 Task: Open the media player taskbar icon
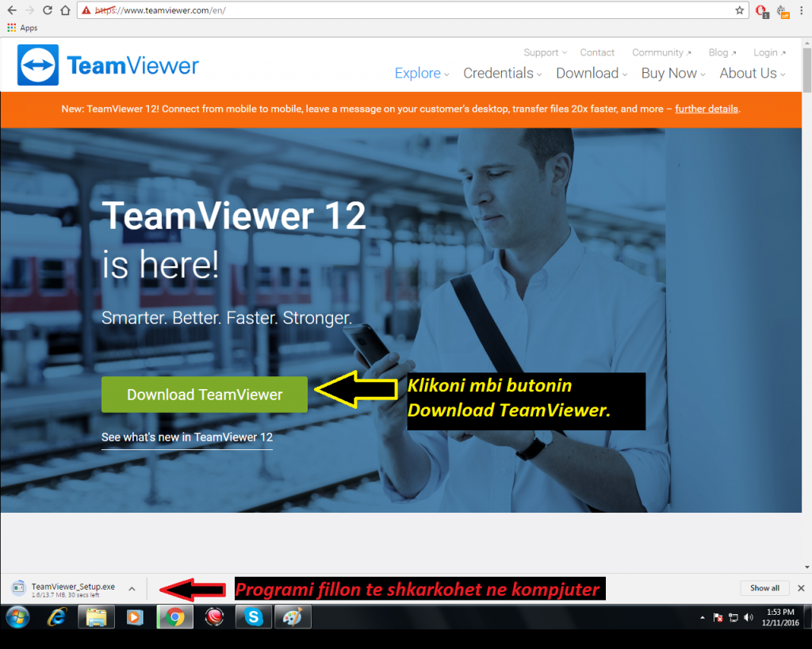(135, 617)
